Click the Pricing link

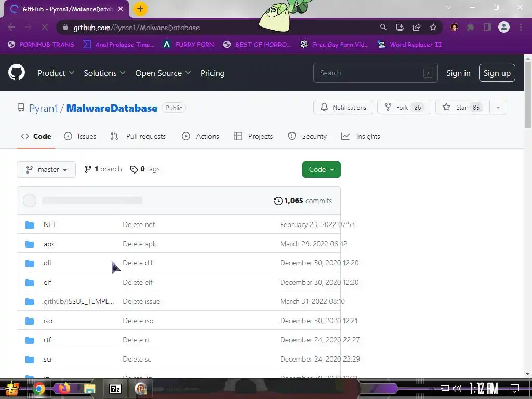pos(212,73)
